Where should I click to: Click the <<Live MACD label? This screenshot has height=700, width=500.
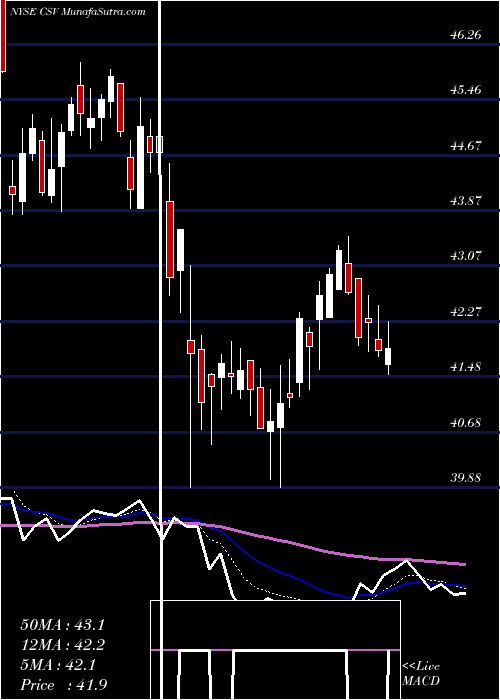421,674
